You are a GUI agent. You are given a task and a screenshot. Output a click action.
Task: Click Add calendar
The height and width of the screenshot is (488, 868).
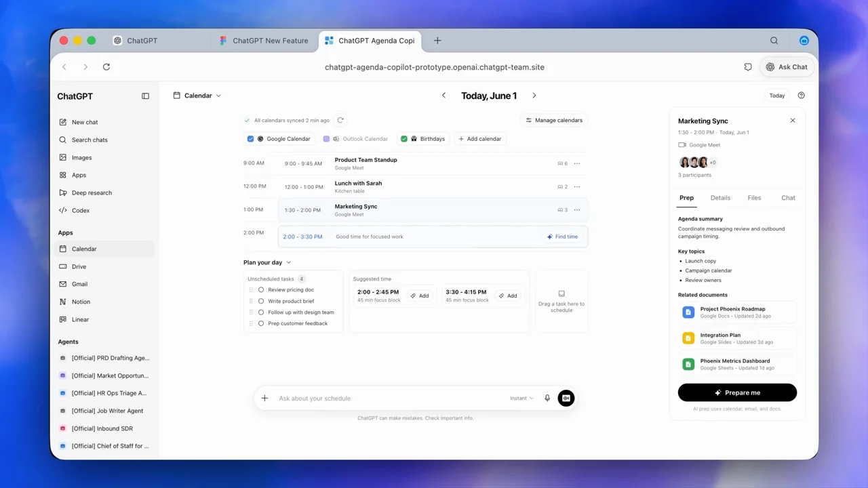[x=479, y=139]
